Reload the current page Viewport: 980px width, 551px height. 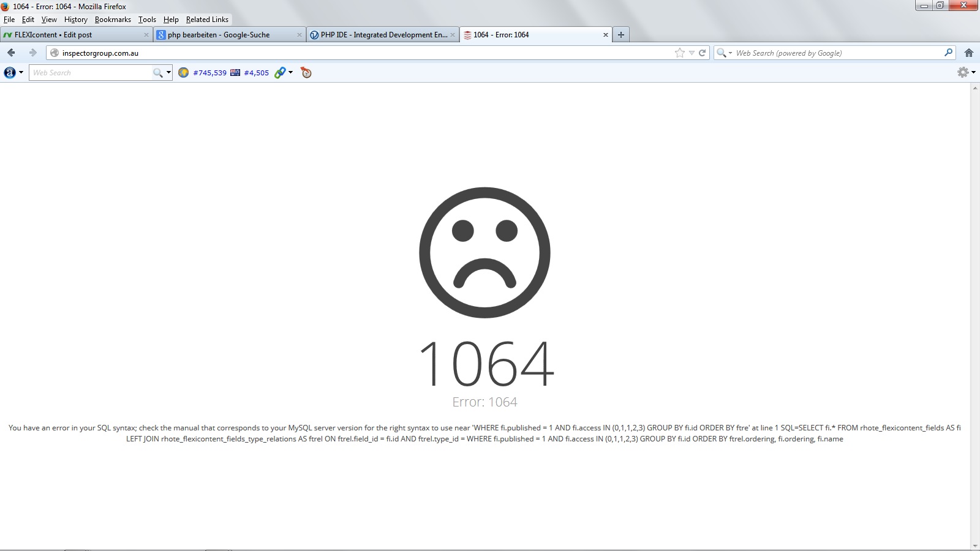[703, 53]
